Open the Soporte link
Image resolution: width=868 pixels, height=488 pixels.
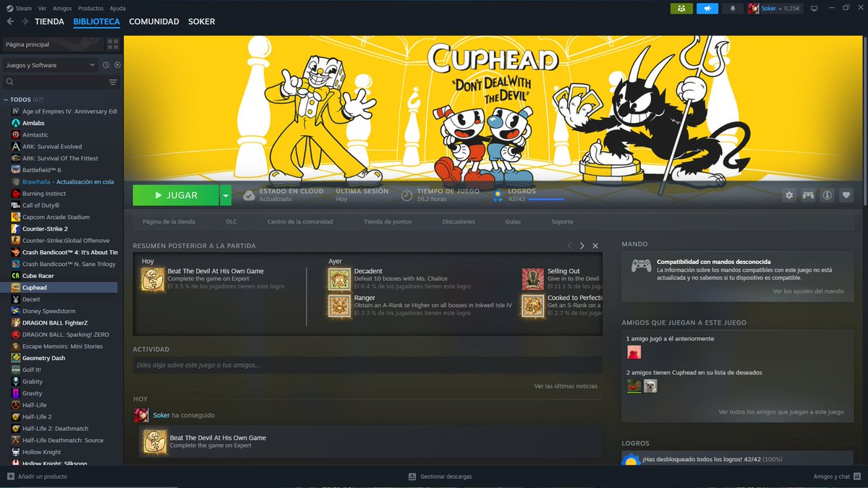[562, 222]
